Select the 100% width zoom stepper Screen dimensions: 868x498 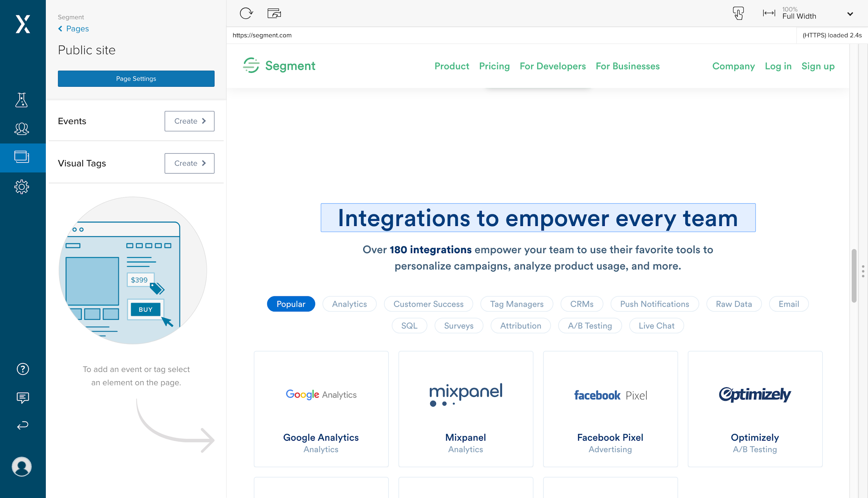coord(810,13)
